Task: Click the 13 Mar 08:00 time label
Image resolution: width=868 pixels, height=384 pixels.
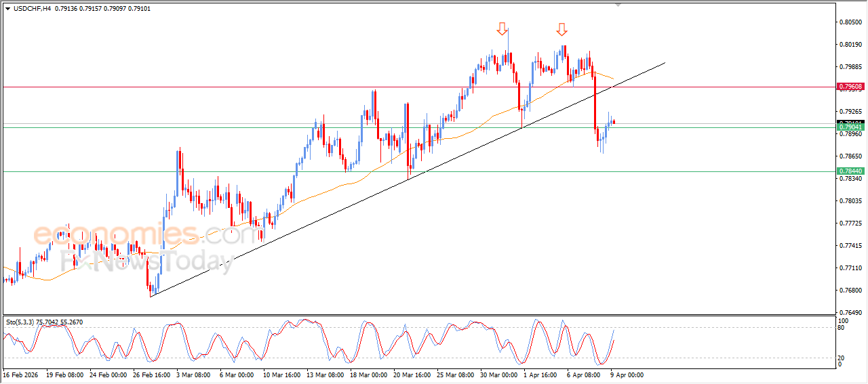Action: click(325, 375)
